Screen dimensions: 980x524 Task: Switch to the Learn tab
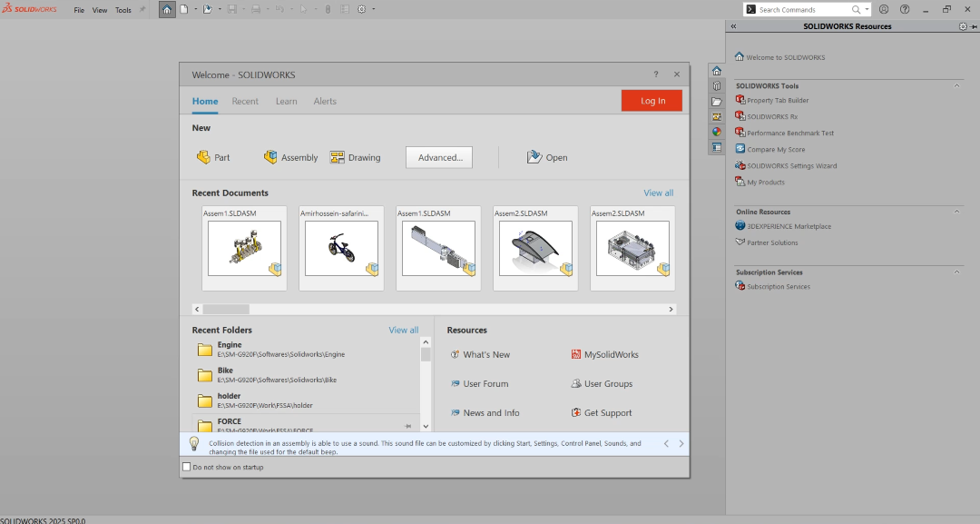[x=286, y=101]
